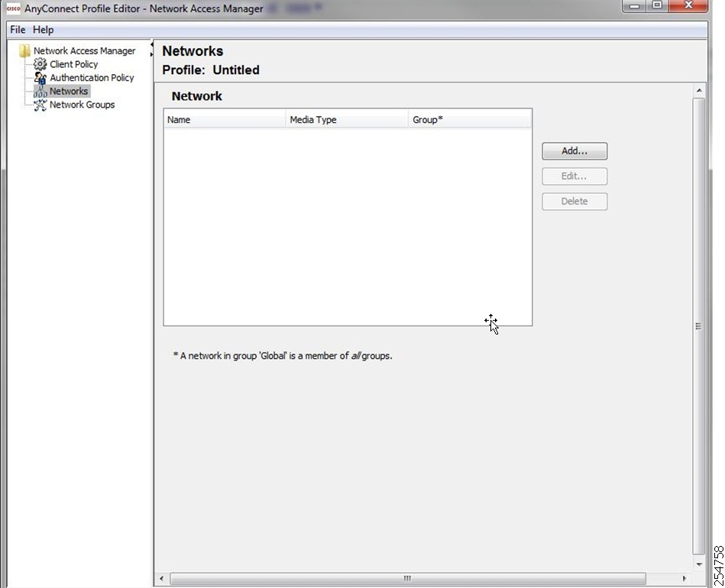The width and height of the screenshot is (725, 588).
Task: Click the vertical scrollbar down arrow
Action: click(x=699, y=564)
